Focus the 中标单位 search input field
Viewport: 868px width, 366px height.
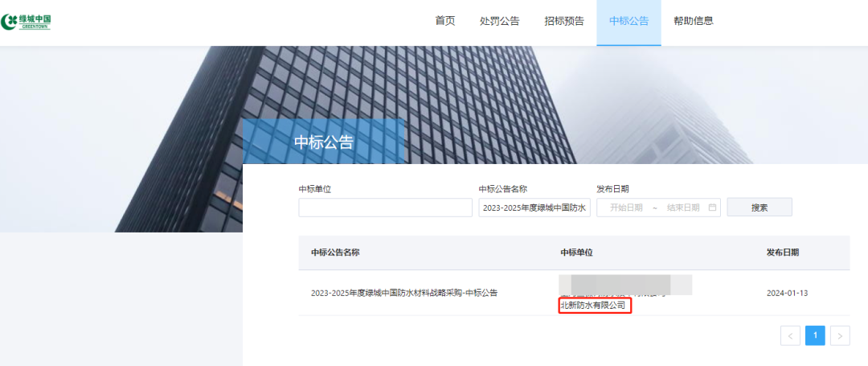(385, 207)
